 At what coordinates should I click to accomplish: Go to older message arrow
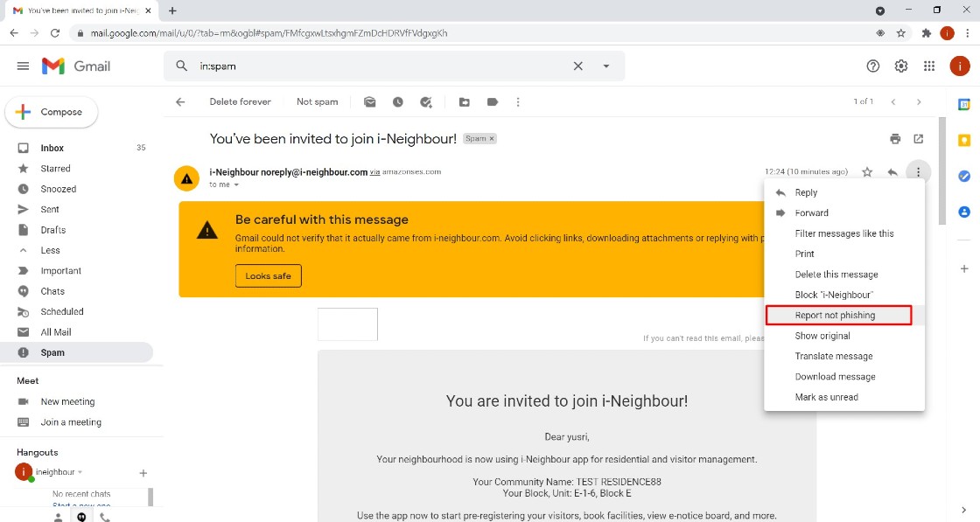click(919, 101)
